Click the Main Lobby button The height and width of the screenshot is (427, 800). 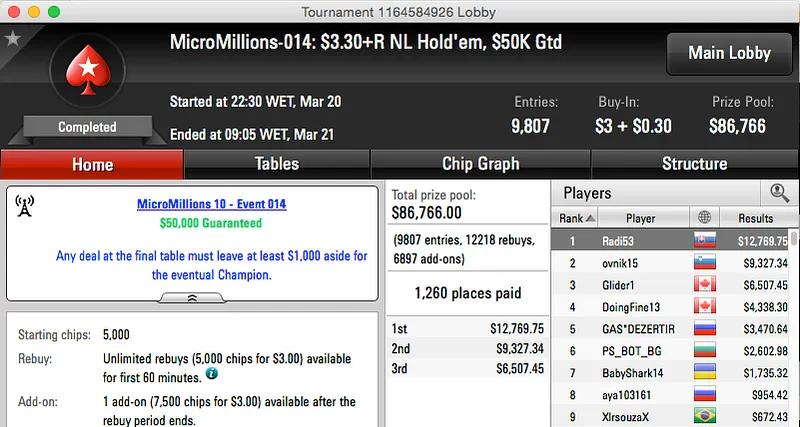pyautogui.click(x=729, y=53)
